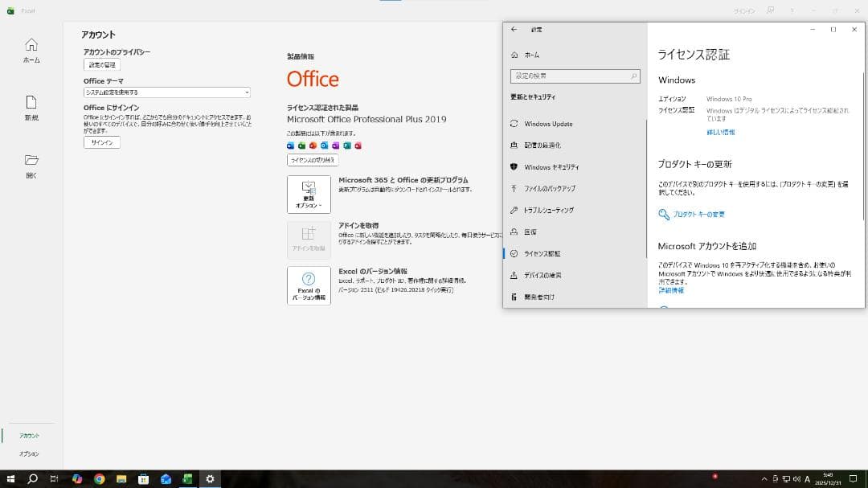Click the アドインを取得 add-ins icon
868x488 pixels.
pyautogui.click(x=309, y=238)
